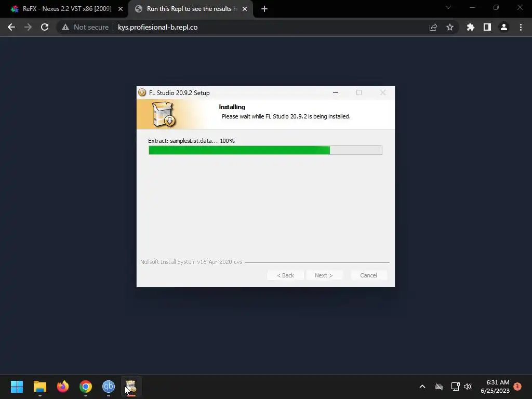Open notifications badge with 3
This screenshot has width=532, height=399.
[517, 387]
